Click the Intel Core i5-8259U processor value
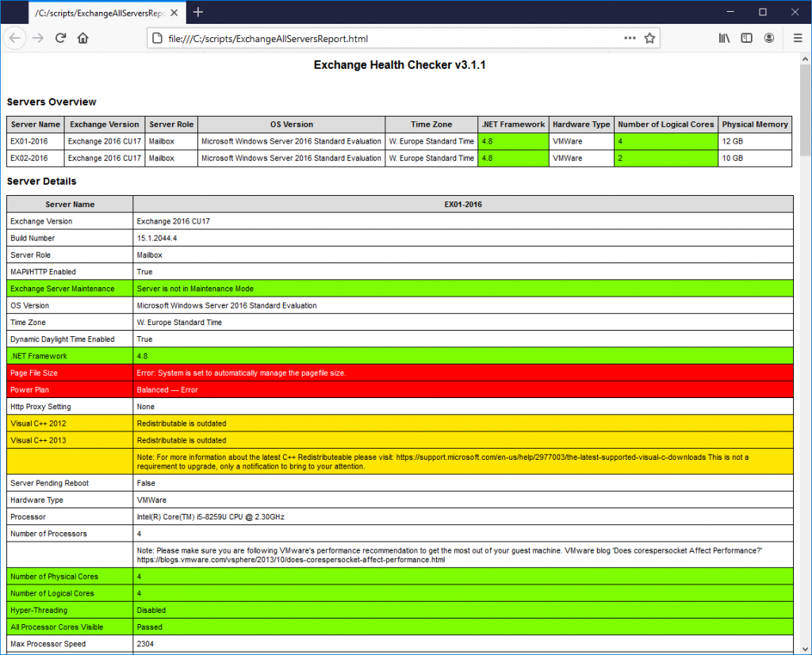This screenshot has width=812, height=655. (210, 517)
